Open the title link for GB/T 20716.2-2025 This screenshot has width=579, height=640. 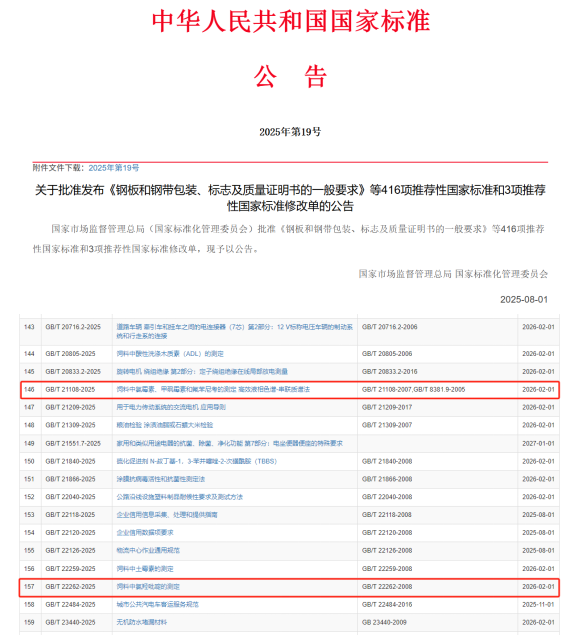click(235, 331)
